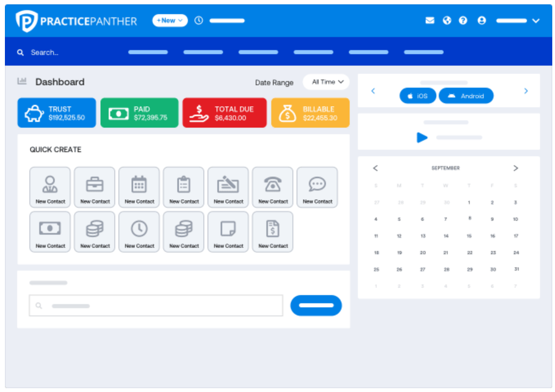This screenshot has height=392, width=555.
Task: Click the dollar invoice document quick create icon
Action: click(273, 232)
